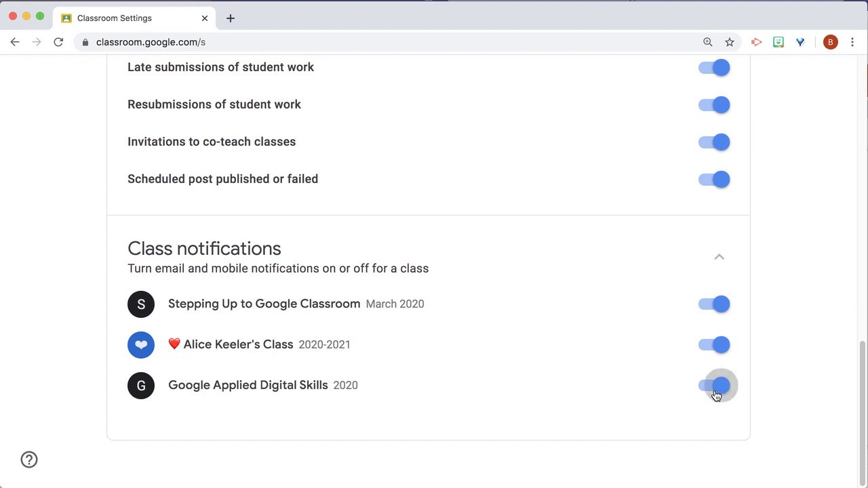
Task: Open Chrome three-dot menu
Action: click(852, 42)
